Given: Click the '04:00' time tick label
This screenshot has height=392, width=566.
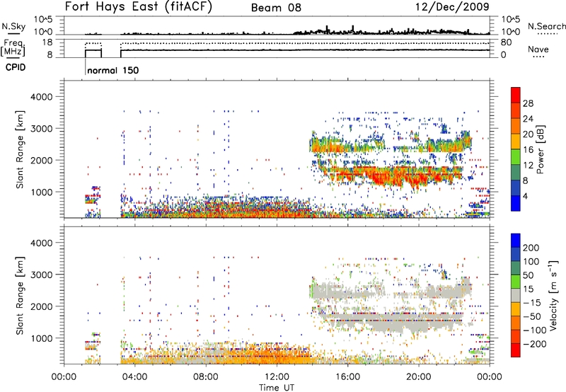Looking at the screenshot, I should (135, 377).
